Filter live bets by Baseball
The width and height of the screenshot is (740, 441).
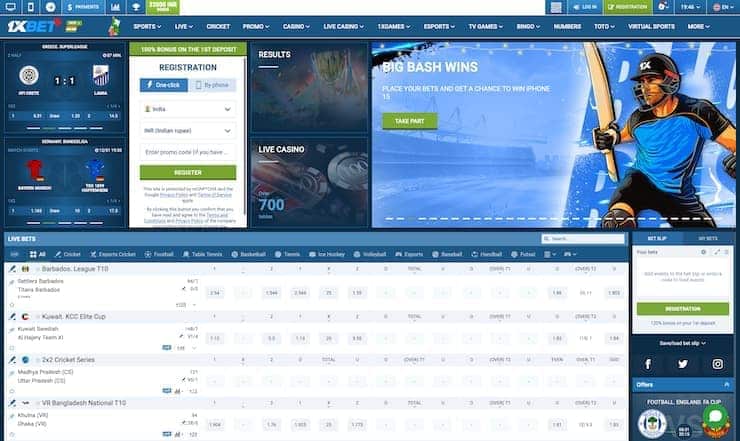[447, 254]
